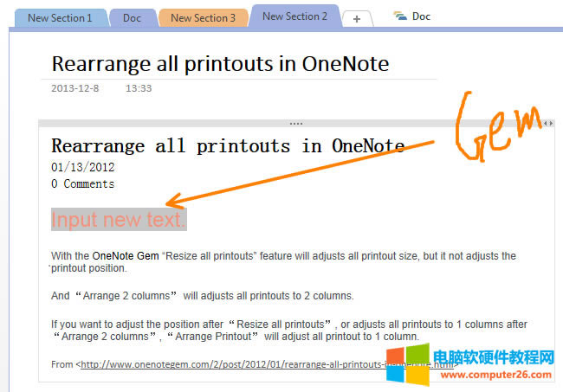The width and height of the screenshot is (563, 392).
Task: Click the 0 Comments line
Action: (x=83, y=184)
